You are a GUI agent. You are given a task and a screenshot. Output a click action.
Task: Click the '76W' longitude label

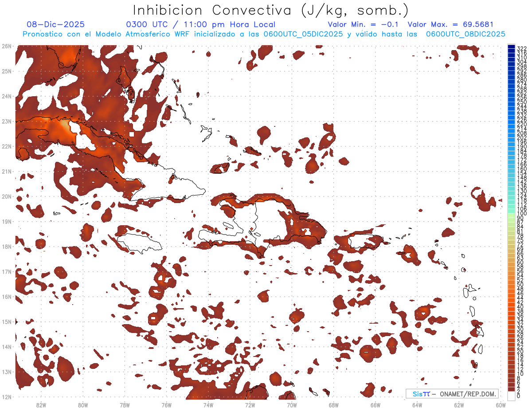[166, 405]
